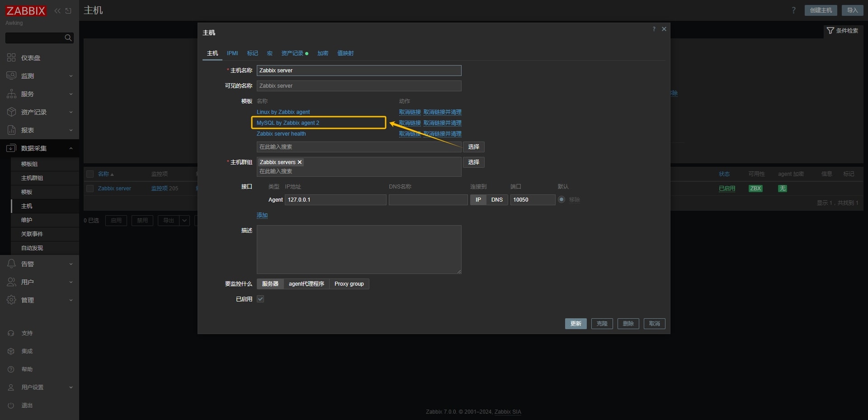The image size is (868, 420).
Task: Open 模板组 template groups submenu
Action: [45, 164]
